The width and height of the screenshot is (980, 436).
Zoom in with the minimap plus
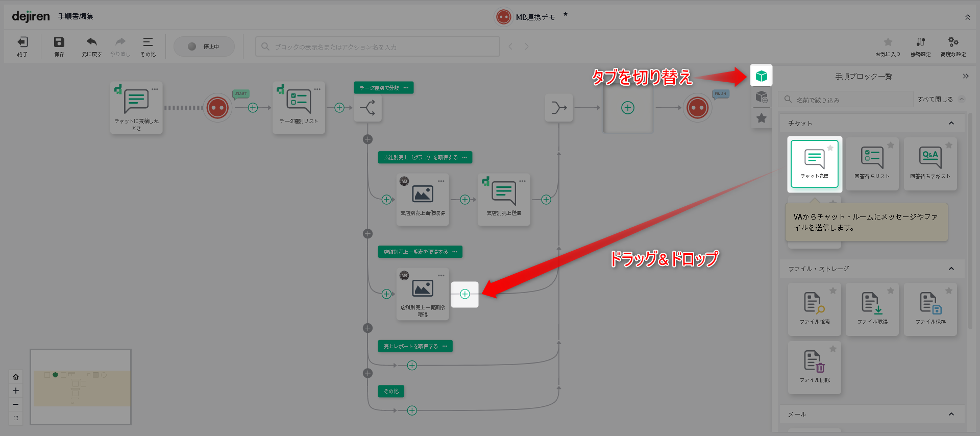(16, 391)
